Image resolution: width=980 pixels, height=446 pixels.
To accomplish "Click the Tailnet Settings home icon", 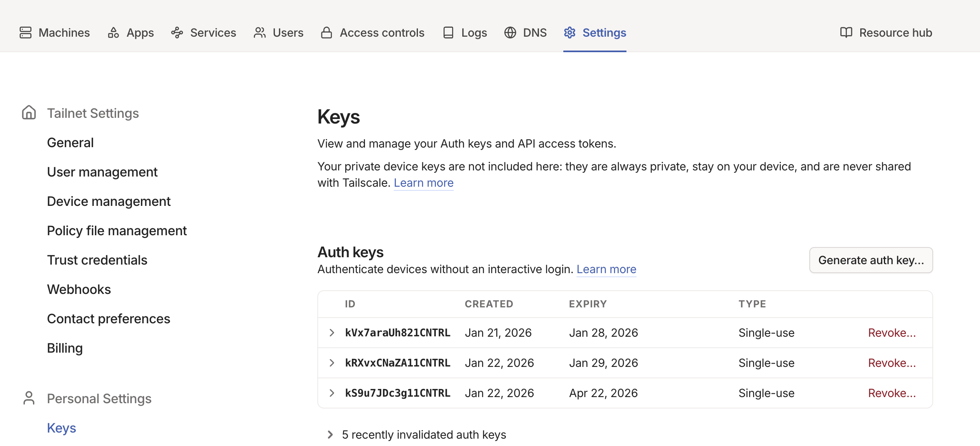I will [29, 113].
